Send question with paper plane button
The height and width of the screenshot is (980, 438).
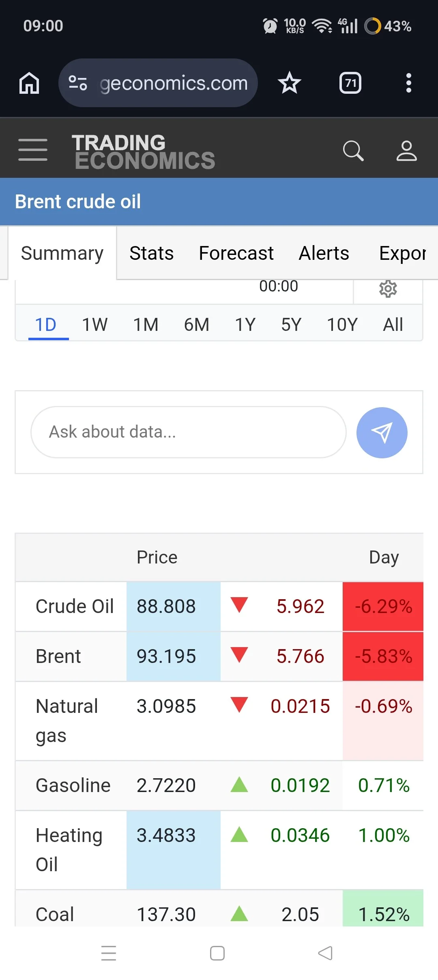(x=382, y=433)
